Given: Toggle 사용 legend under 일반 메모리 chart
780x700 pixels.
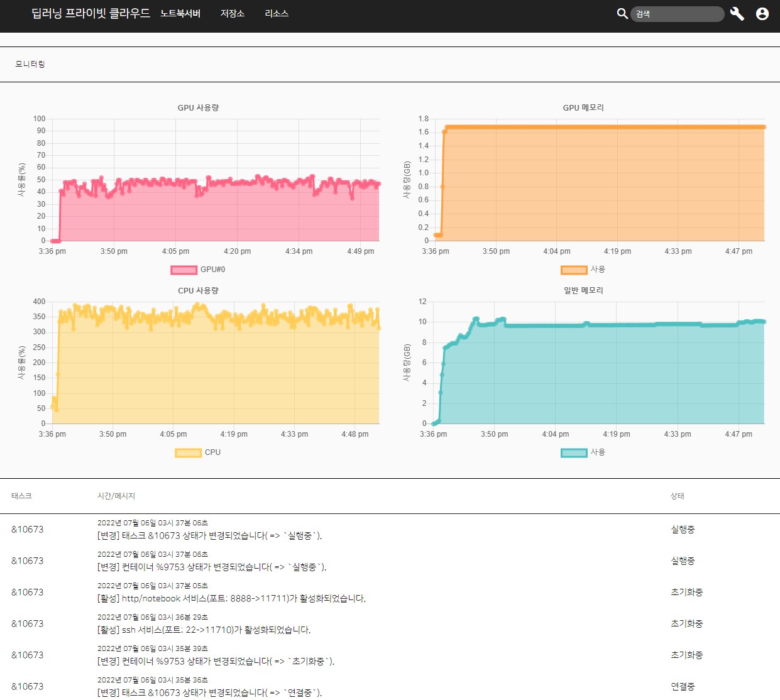Looking at the screenshot, I should 583,452.
